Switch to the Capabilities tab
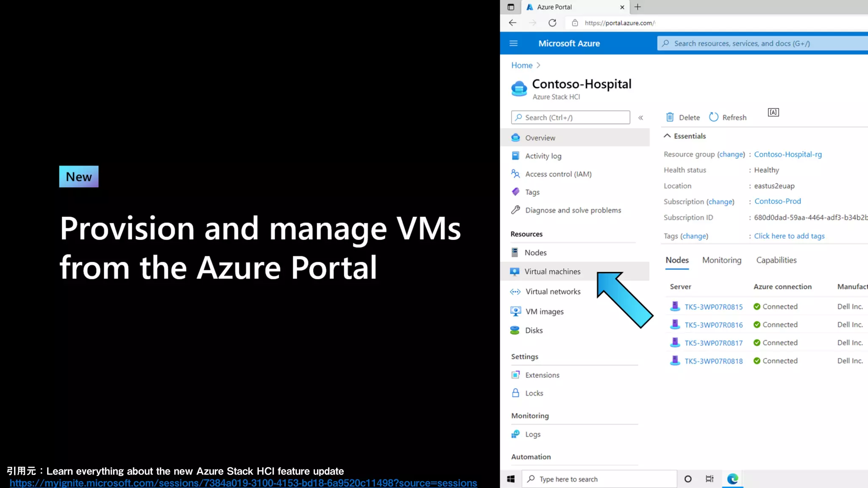The image size is (868, 488). pyautogui.click(x=776, y=260)
